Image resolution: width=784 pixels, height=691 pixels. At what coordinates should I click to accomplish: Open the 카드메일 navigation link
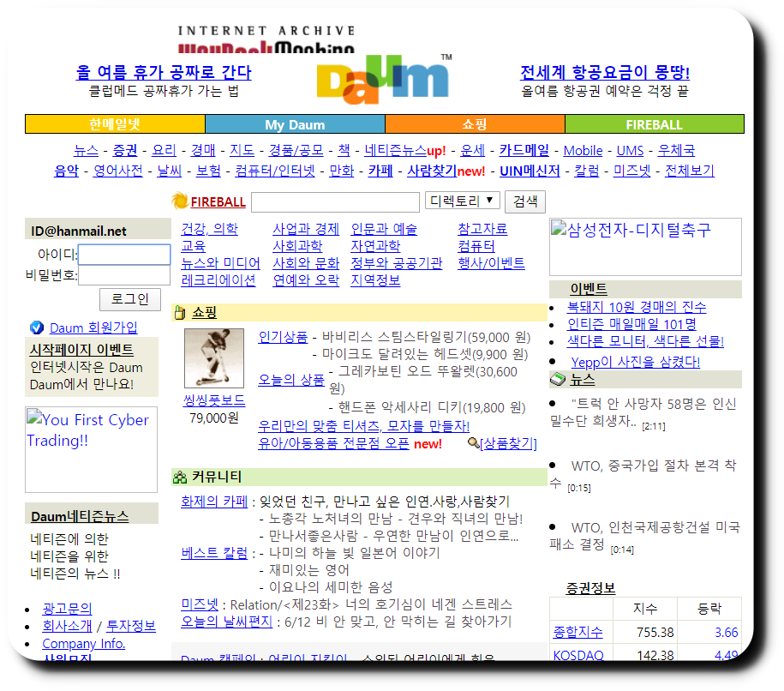pos(524,150)
